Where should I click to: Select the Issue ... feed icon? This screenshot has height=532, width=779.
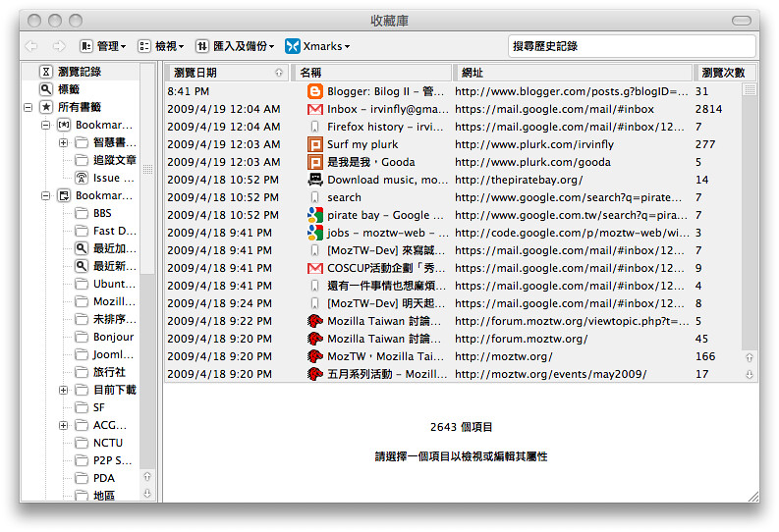click(x=82, y=178)
